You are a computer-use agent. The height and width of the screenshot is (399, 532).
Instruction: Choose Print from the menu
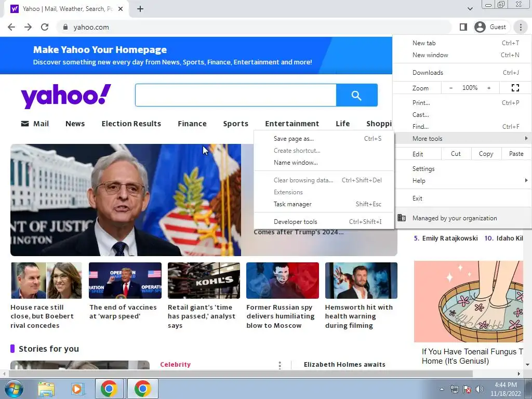coord(462,103)
